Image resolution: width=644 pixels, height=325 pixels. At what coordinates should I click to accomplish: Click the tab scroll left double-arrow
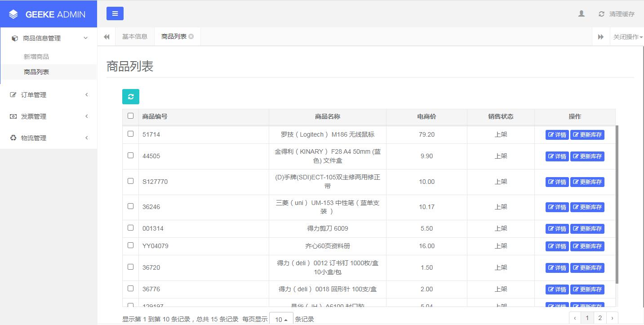[x=107, y=37]
